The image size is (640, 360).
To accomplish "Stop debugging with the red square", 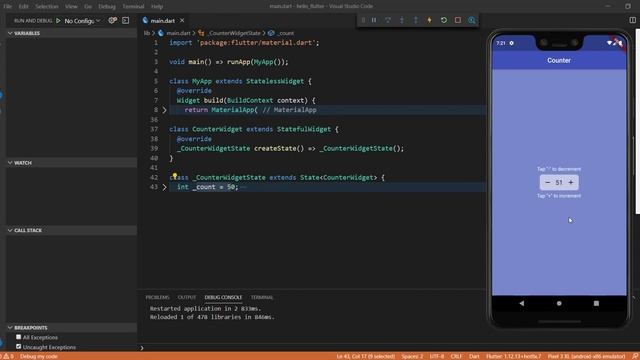I will (458, 20).
